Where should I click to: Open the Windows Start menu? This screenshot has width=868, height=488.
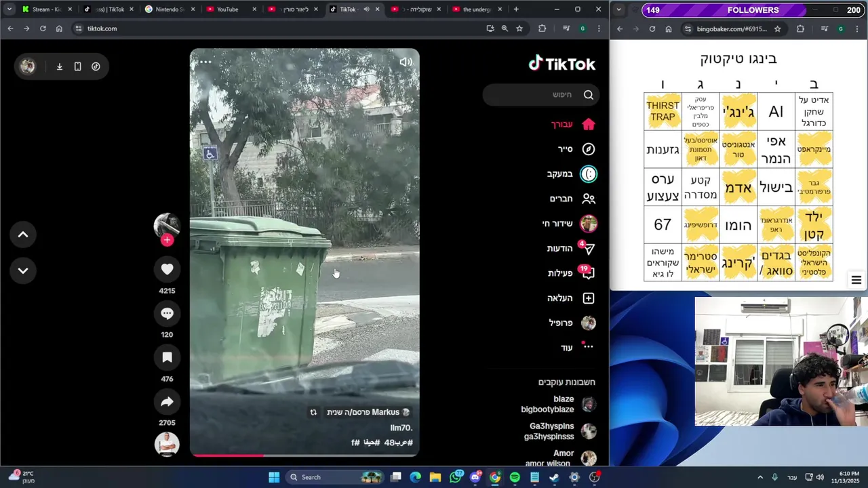tap(274, 477)
